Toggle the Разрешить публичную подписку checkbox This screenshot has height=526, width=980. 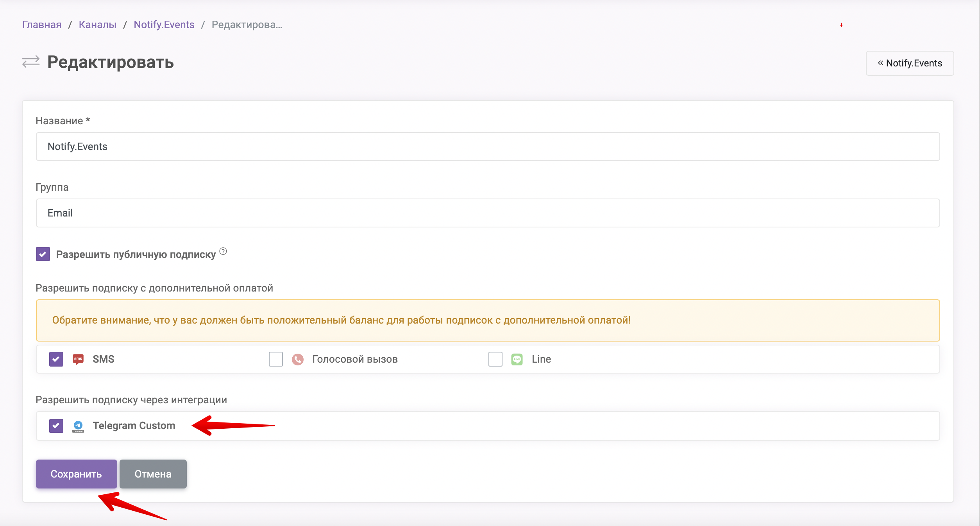coord(43,254)
